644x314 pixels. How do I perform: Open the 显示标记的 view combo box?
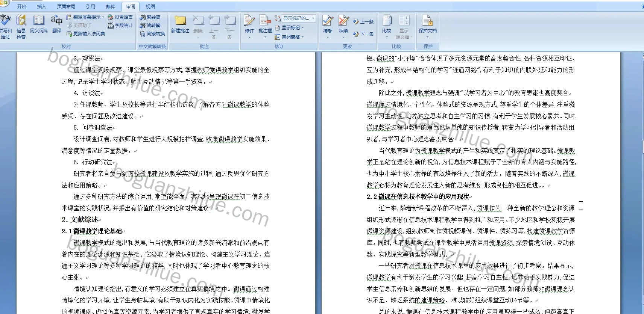click(x=299, y=18)
